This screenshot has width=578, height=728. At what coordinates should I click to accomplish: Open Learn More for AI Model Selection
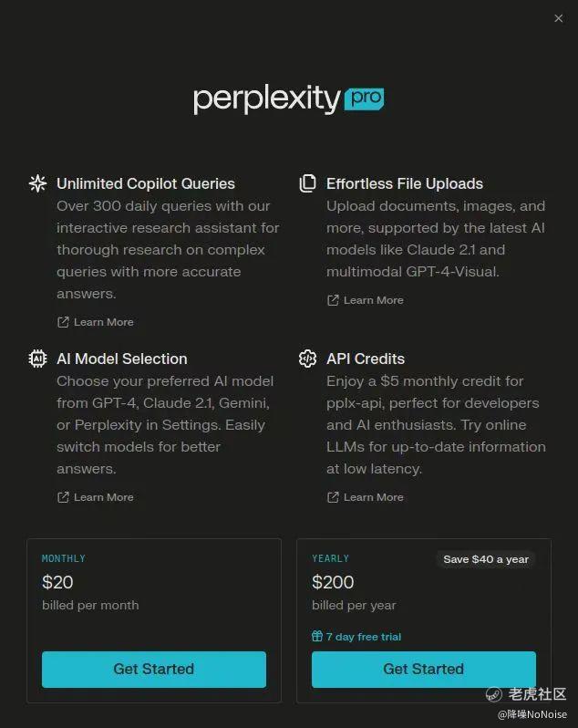[x=103, y=497]
